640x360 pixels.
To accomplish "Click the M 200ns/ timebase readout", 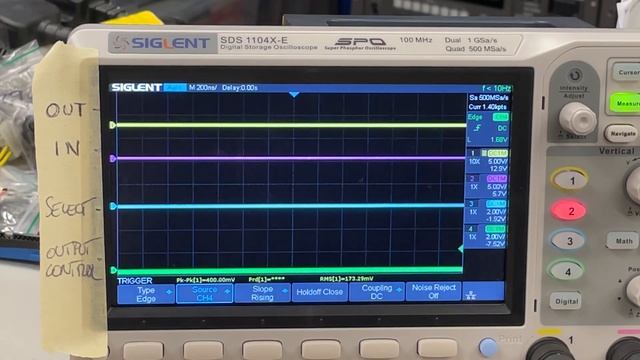I will point(203,87).
